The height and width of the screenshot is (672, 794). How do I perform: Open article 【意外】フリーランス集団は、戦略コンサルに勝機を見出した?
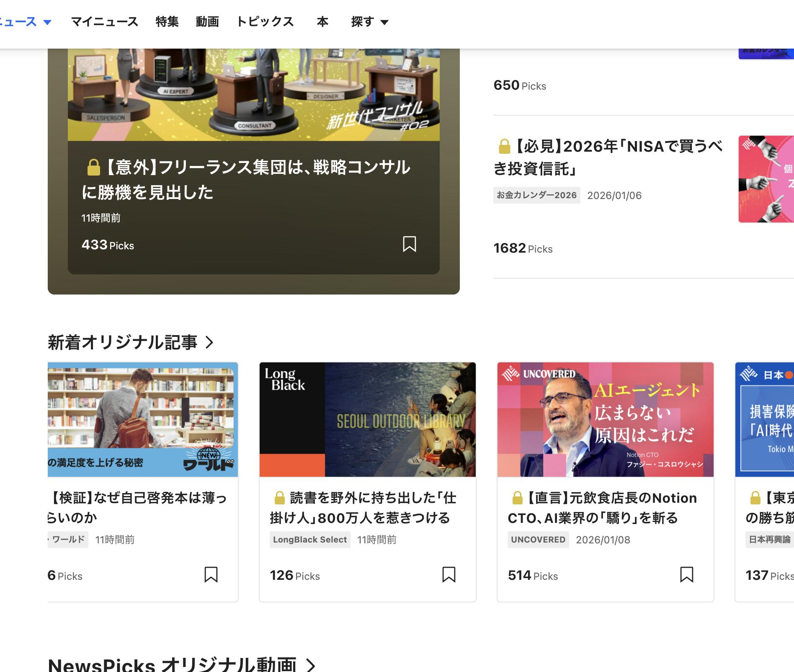[x=246, y=180]
